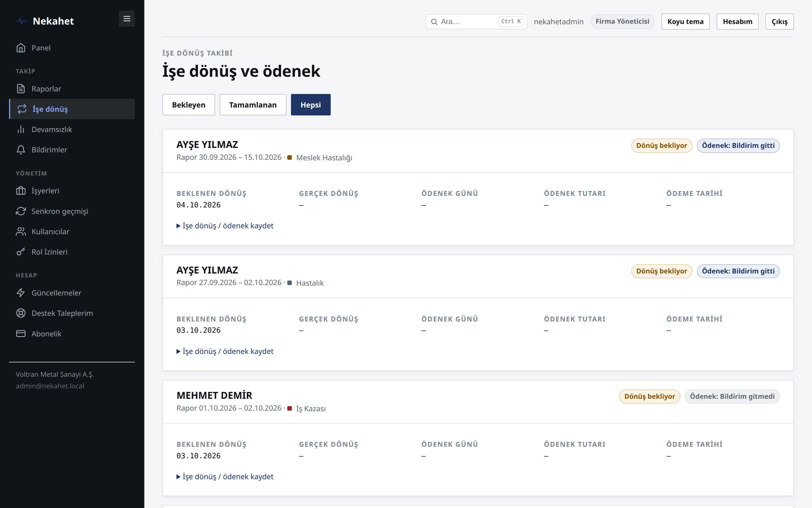Toggle the sidebar hamburger menu
This screenshot has width=812, height=508.
[x=127, y=19]
